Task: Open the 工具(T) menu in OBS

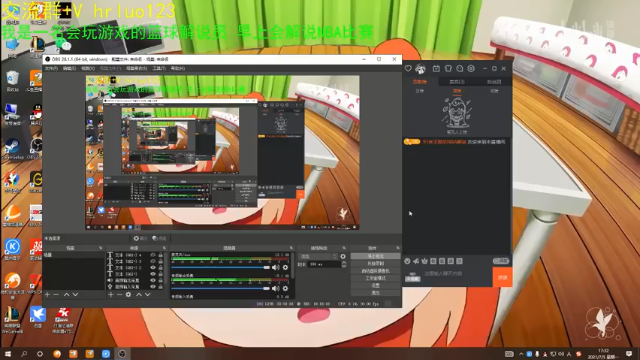Action: pyautogui.click(x=159, y=68)
